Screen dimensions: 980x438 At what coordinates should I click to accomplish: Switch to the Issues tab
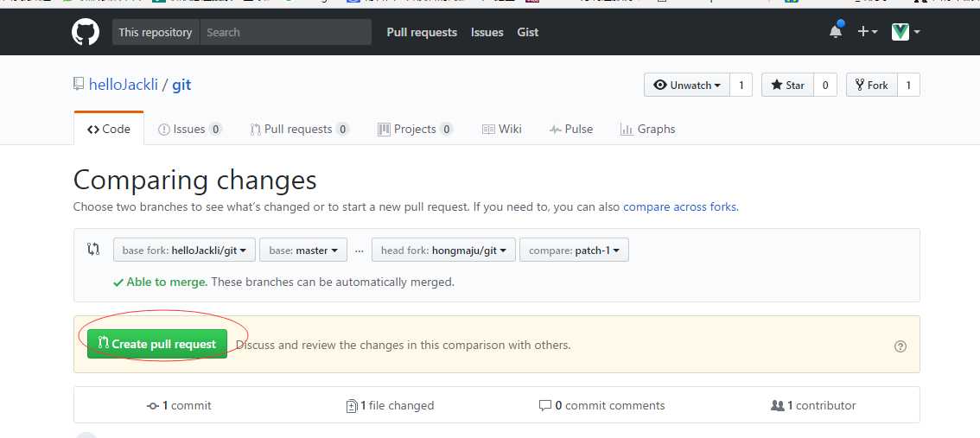(x=189, y=129)
